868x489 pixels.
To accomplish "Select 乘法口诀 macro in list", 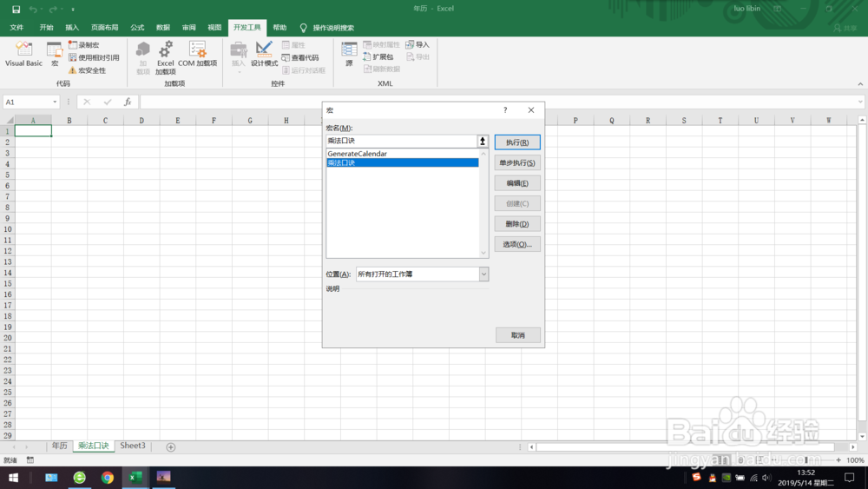I will coord(403,162).
